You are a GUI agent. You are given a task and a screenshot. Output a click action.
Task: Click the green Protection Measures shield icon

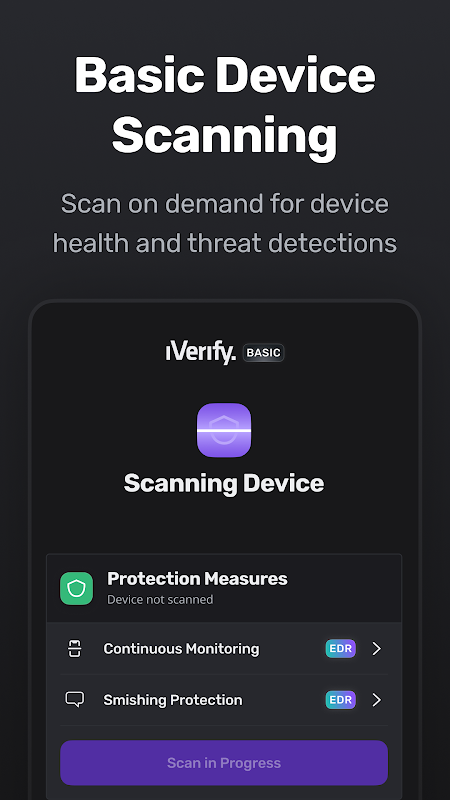(x=77, y=588)
